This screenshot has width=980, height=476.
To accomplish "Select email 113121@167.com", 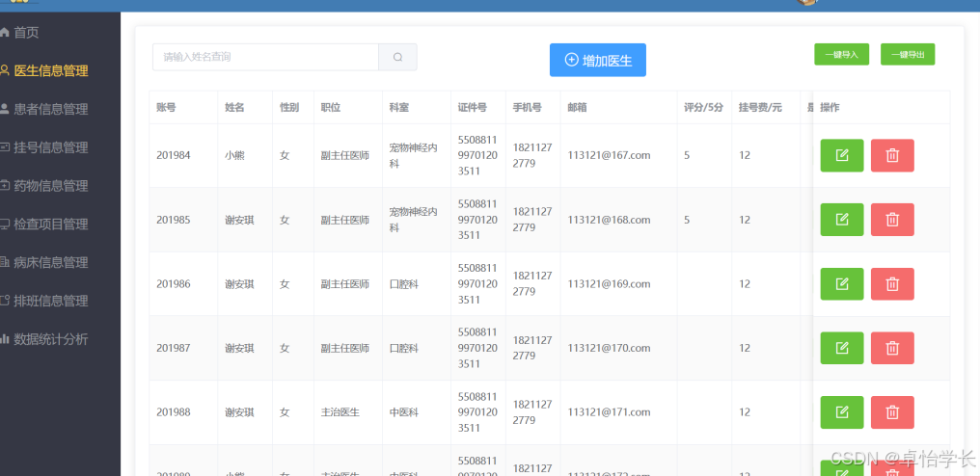I will [609, 155].
